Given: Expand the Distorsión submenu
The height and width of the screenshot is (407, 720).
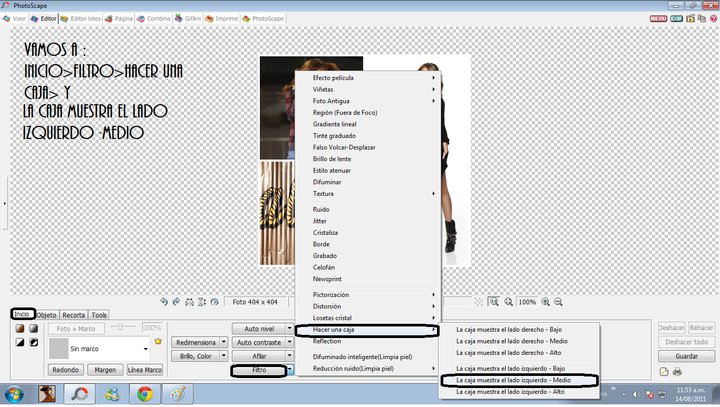Looking at the screenshot, I should pos(367,306).
